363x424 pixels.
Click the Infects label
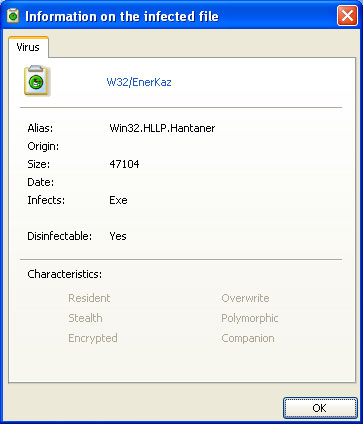(46, 200)
